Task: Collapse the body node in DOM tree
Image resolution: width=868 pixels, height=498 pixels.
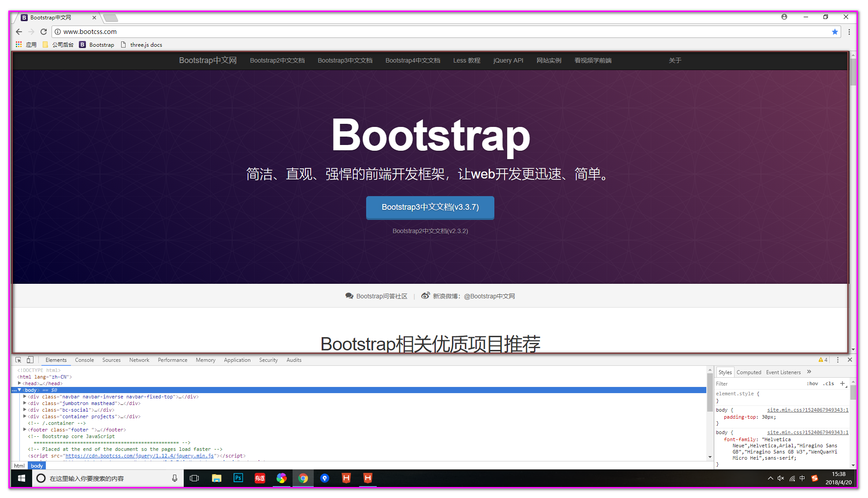Action: click(x=19, y=390)
